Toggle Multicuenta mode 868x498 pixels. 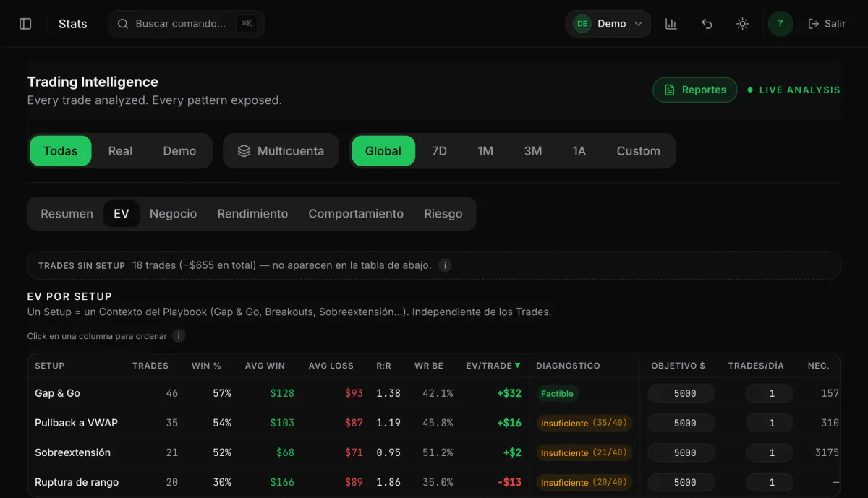pyautogui.click(x=281, y=151)
